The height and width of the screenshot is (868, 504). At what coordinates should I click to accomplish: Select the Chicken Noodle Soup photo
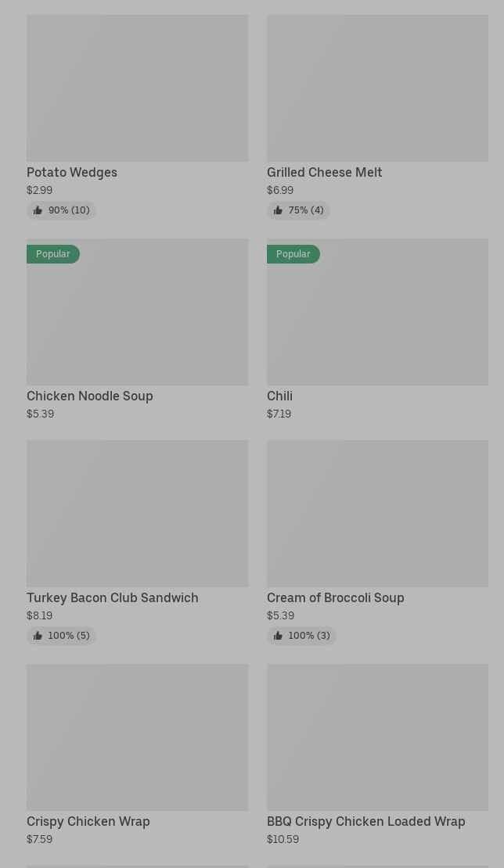[x=137, y=321]
